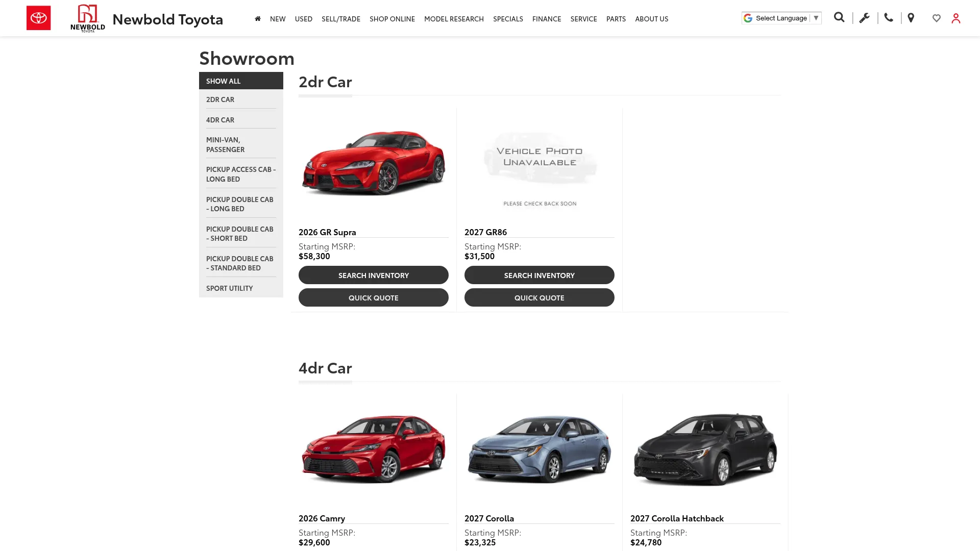
Task: Click the blue Corolla photo
Action: point(540,449)
